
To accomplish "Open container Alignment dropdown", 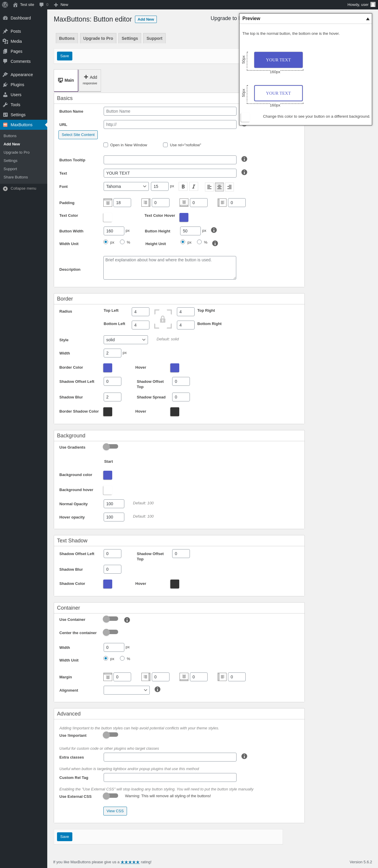I will (x=127, y=690).
